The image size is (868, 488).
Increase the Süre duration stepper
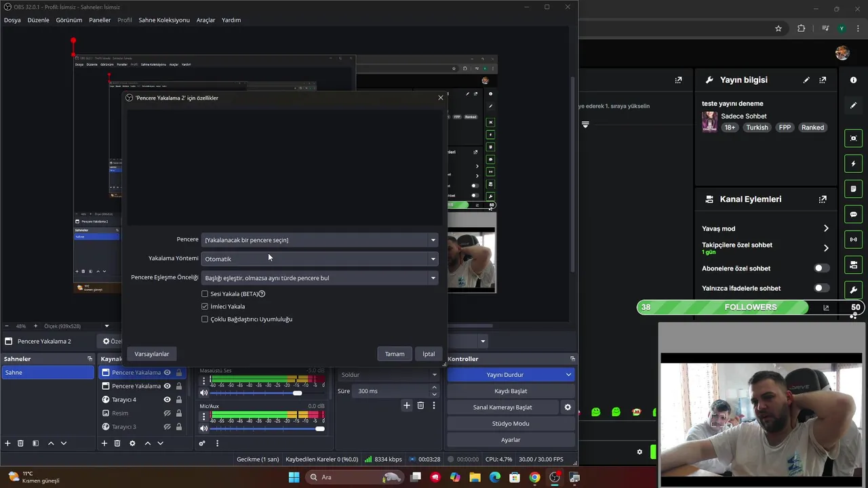coord(434,388)
